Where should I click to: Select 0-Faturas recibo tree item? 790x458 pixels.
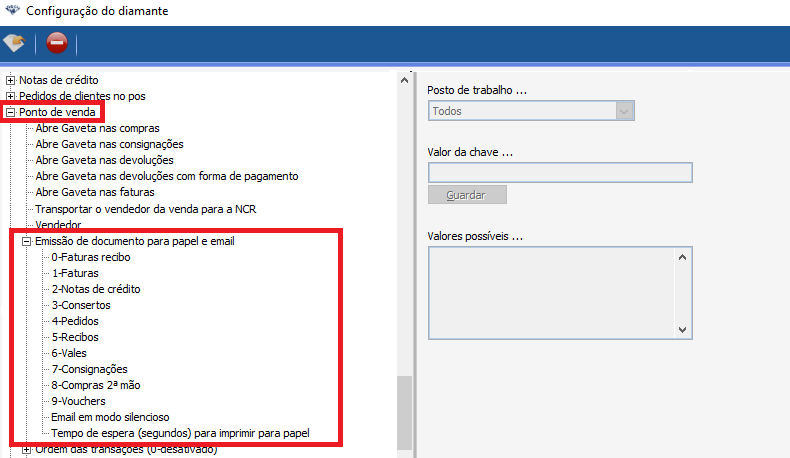(90, 257)
